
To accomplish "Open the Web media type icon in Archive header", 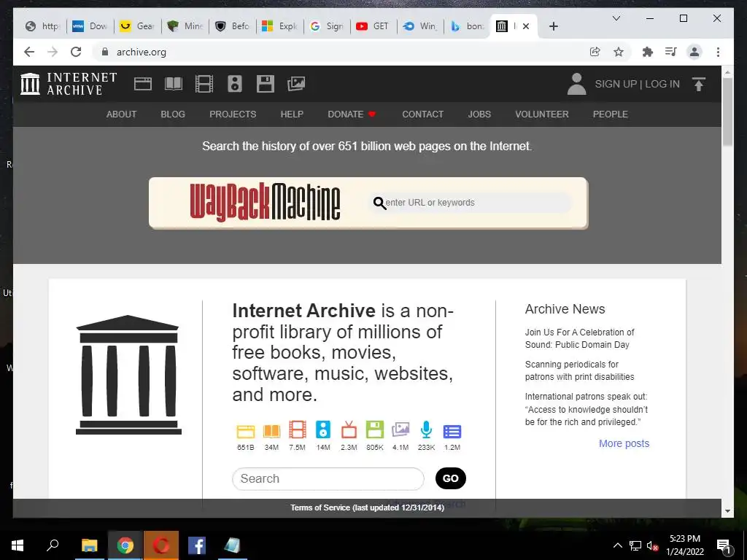I will (x=142, y=84).
